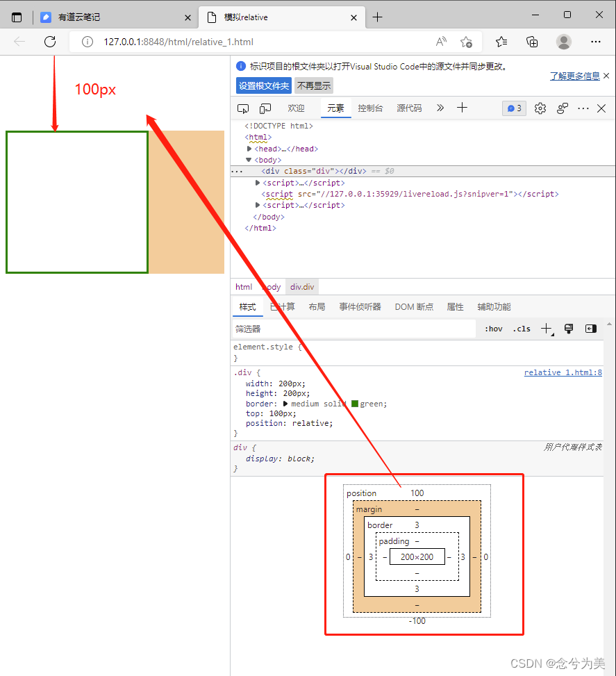The image size is (616, 676).
Task: Click the 不再显示 button
Action: [x=314, y=85]
